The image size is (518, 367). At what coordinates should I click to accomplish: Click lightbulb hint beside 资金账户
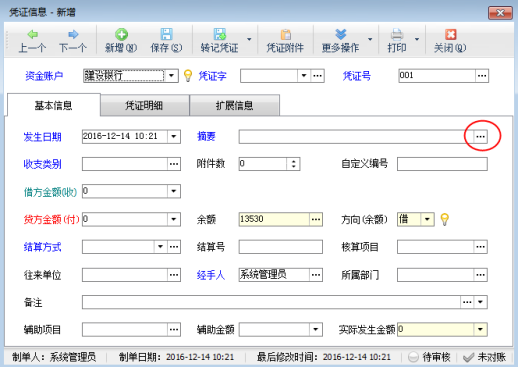pyautogui.click(x=188, y=76)
